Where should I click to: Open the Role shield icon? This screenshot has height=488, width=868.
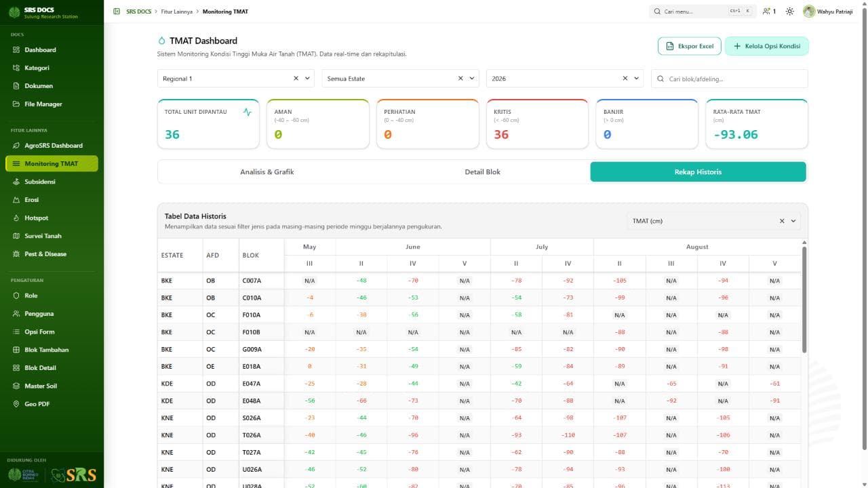[x=16, y=296]
